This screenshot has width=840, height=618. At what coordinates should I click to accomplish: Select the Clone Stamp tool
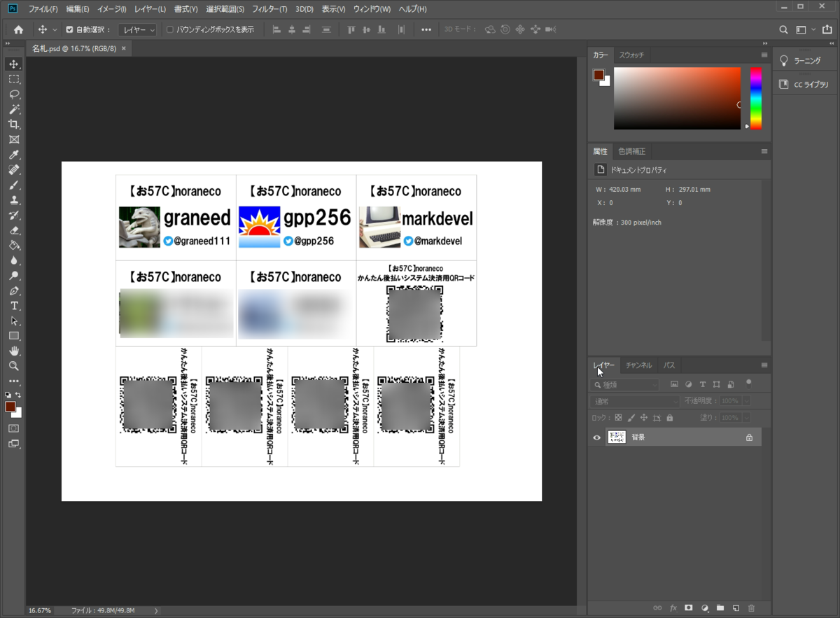14,200
